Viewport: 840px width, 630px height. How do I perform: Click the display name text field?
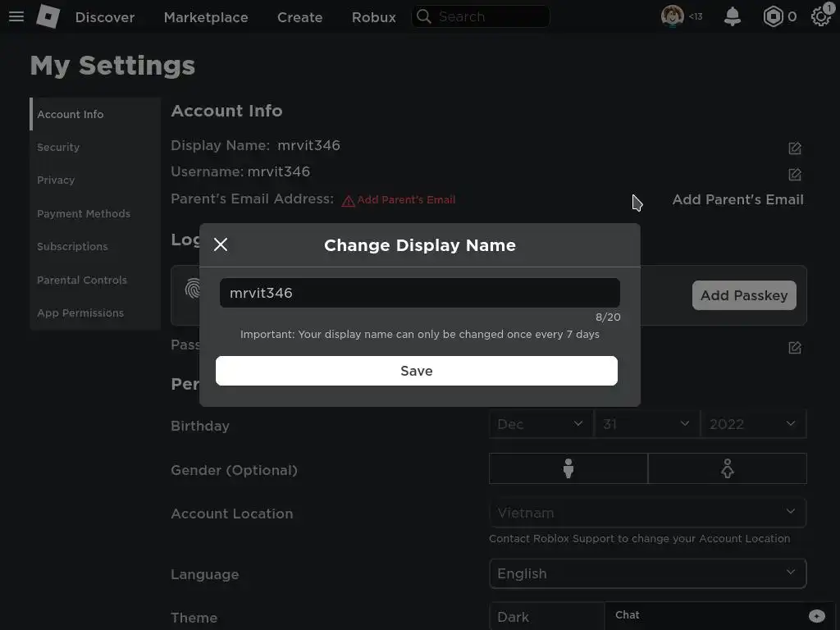coord(419,293)
